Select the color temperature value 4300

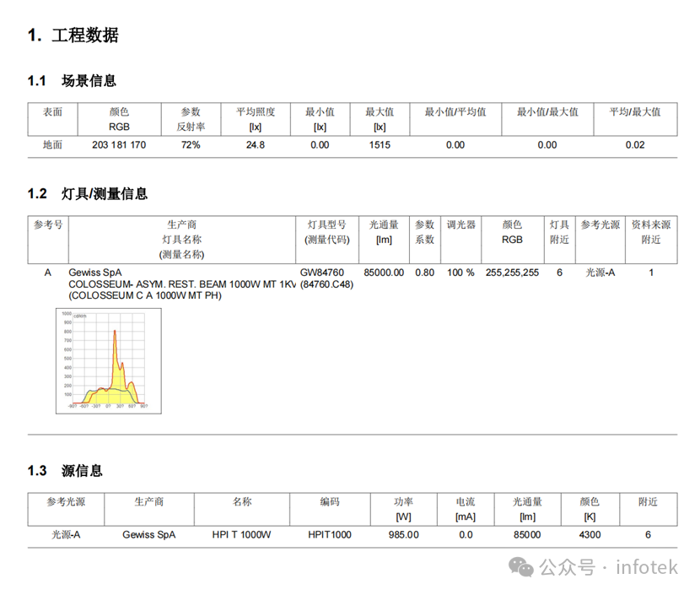[590, 534]
